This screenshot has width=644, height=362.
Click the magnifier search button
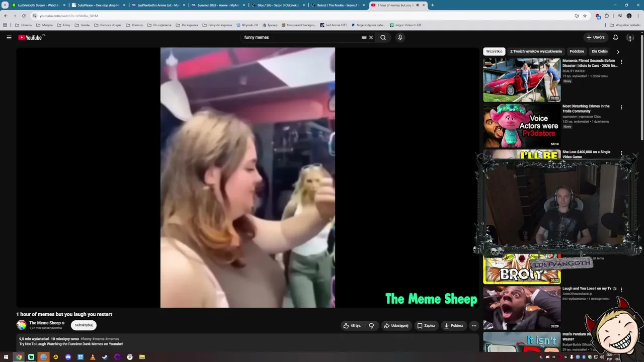coord(383,37)
